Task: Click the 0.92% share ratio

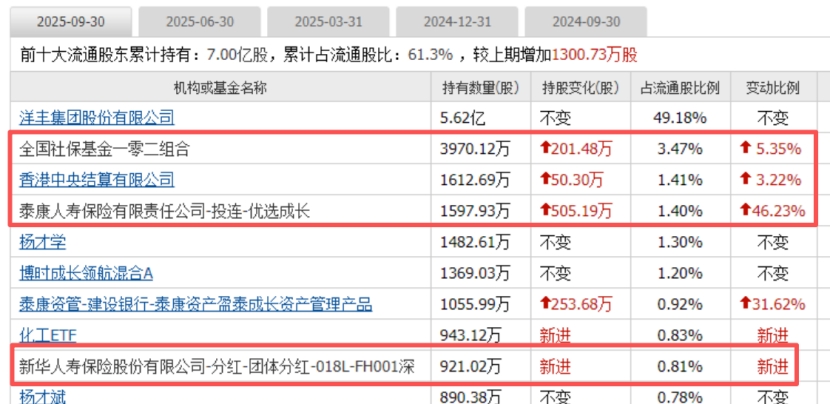Action: (680, 304)
